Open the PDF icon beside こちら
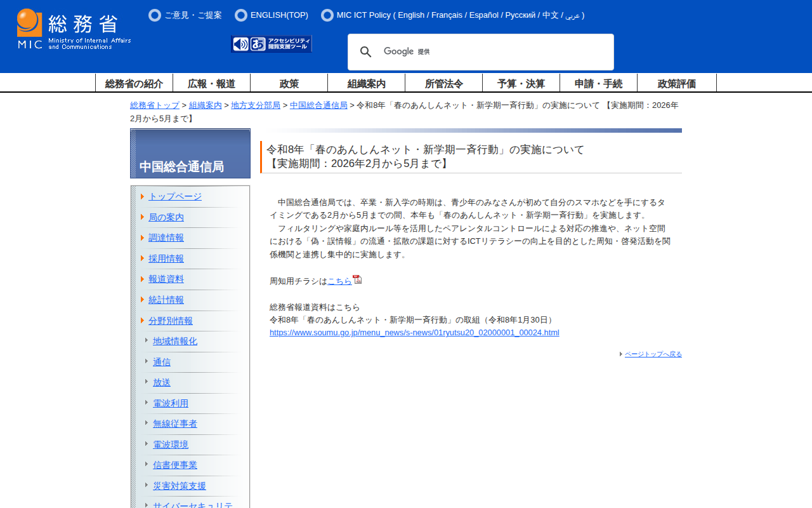Viewport: 812px width, 508px height. point(357,279)
